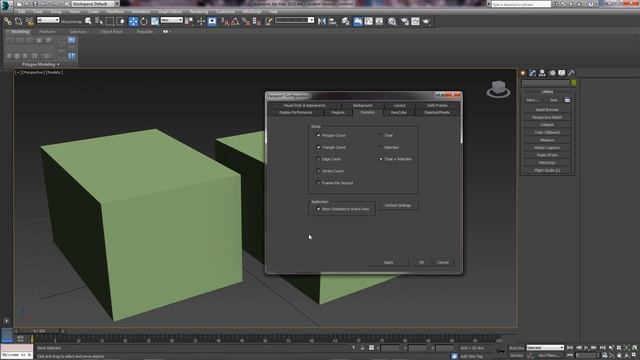Switch to Visual Style & Appearance tab

click(304, 105)
